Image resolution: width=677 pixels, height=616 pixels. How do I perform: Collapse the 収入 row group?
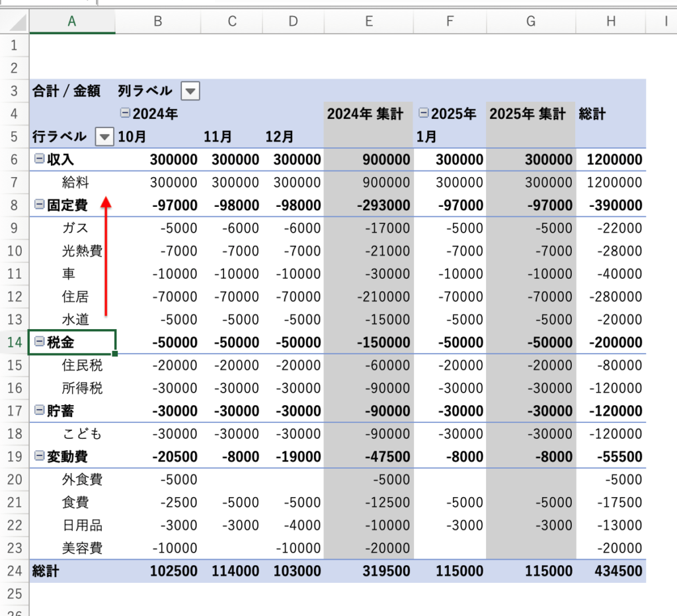coord(39,159)
